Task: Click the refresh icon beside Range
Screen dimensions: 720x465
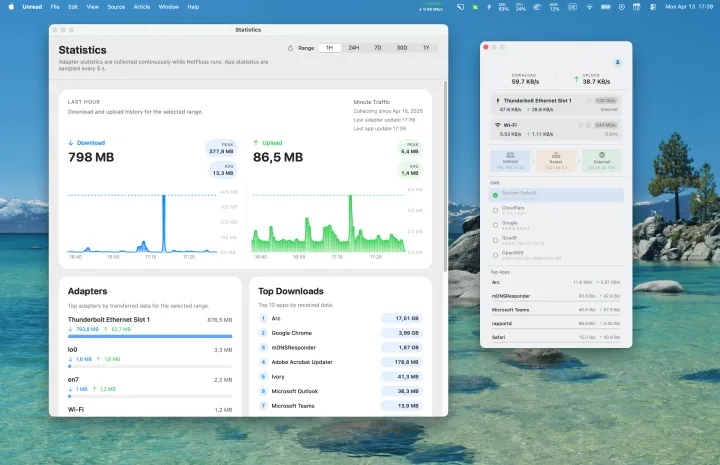Action: tap(290, 48)
